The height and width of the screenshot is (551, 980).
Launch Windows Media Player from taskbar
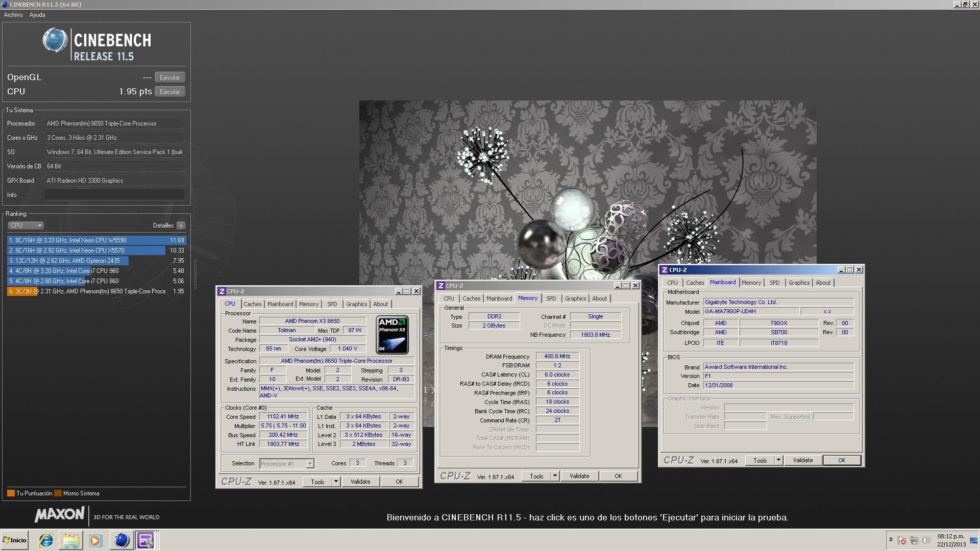95,540
